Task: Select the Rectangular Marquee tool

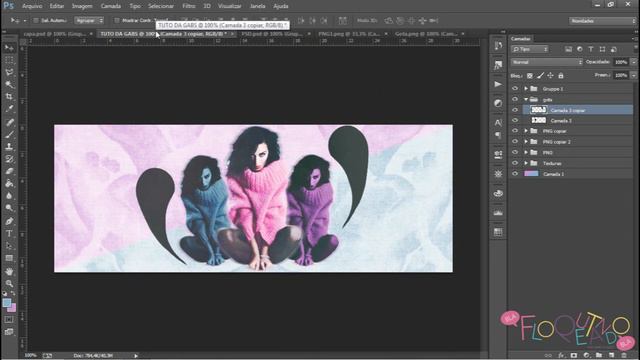Action: point(9,60)
